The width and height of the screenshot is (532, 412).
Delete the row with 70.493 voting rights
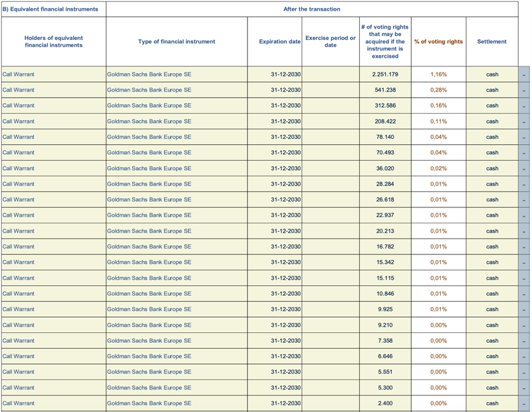pyautogui.click(x=524, y=153)
